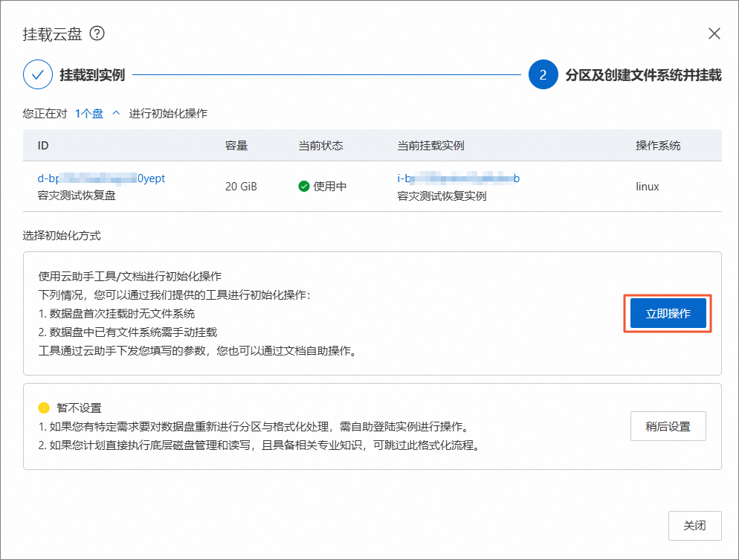Click the 1个盘 link
The width and height of the screenshot is (739, 560).
(89, 114)
